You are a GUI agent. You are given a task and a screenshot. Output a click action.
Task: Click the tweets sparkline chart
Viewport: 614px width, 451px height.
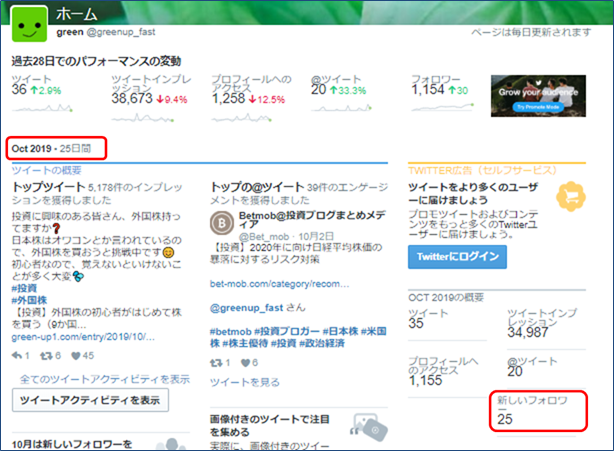42,107
